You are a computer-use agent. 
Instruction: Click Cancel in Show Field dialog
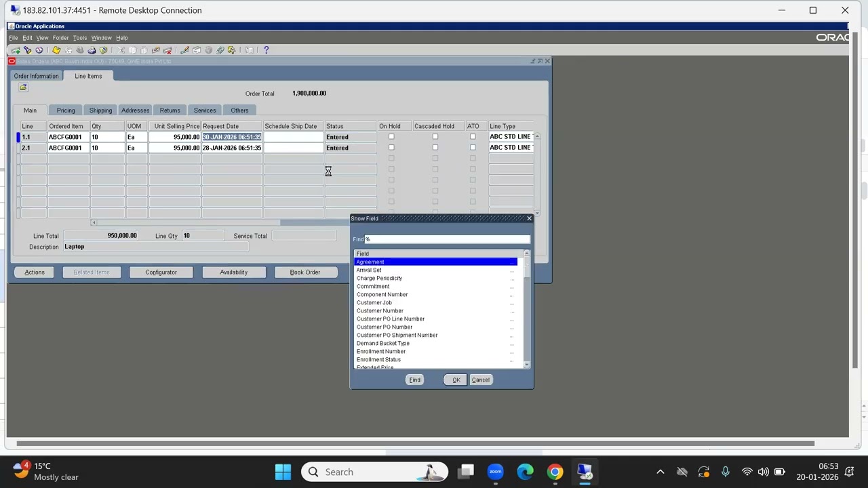tap(480, 380)
